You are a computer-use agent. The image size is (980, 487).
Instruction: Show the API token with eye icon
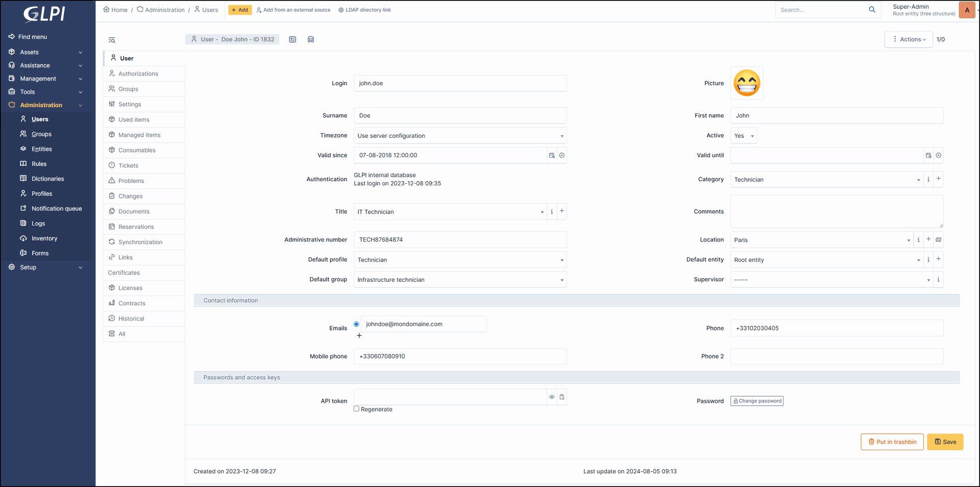tap(552, 397)
